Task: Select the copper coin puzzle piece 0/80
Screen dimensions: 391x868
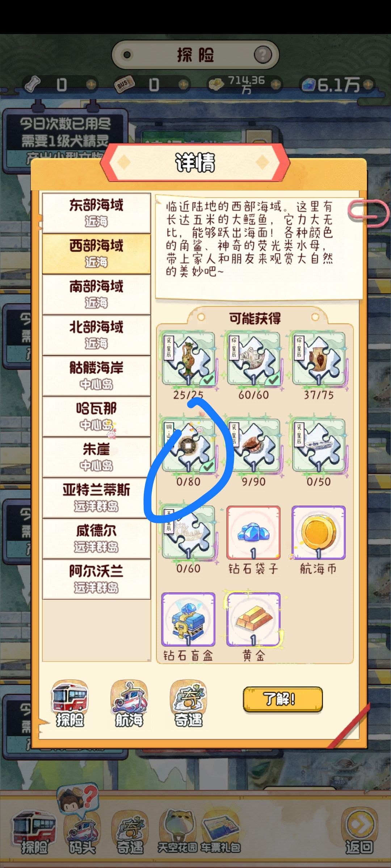Action: point(188,446)
